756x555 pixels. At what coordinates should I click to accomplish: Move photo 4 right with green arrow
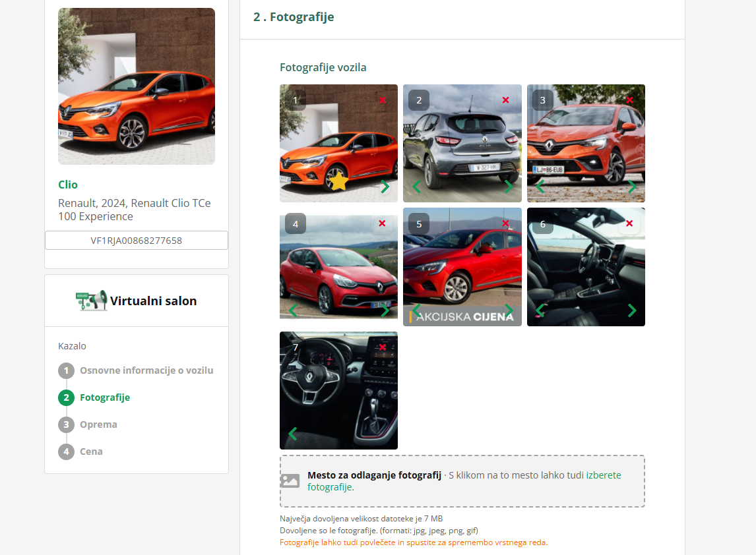(385, 310)
